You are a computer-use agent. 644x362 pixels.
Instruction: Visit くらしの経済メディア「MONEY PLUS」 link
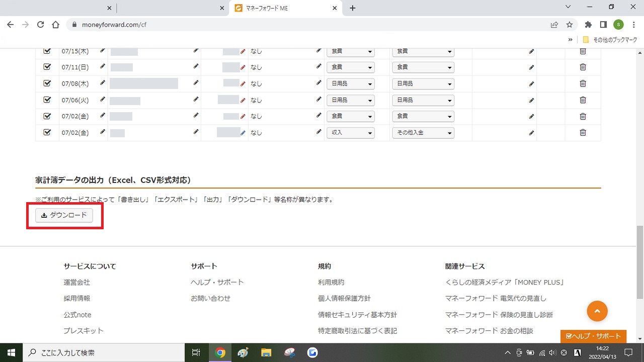click(x=505, y=283)
